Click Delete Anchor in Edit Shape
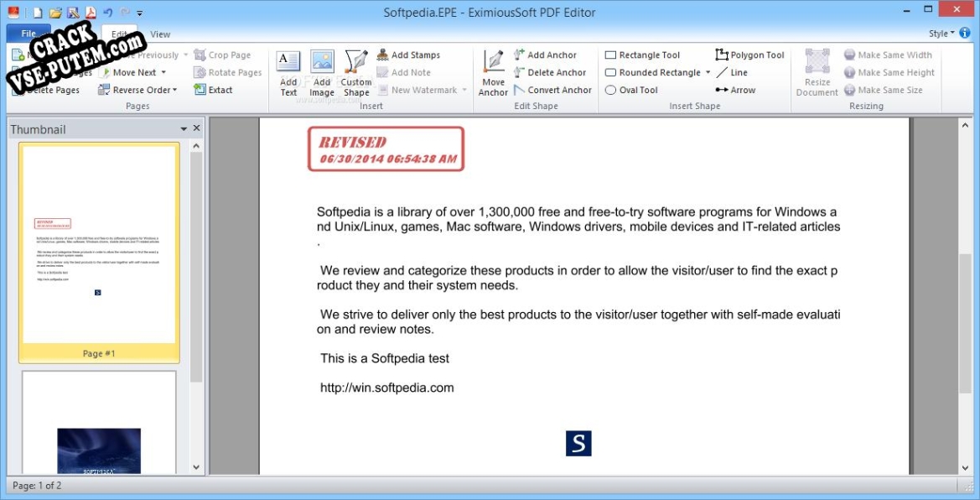The height and width of the screenshot is (500, 980). (x=550, y=73)
